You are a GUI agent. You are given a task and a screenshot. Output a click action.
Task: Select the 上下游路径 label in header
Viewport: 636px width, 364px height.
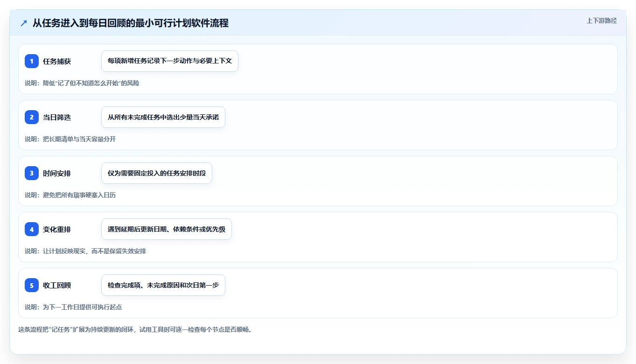(601, 21)
